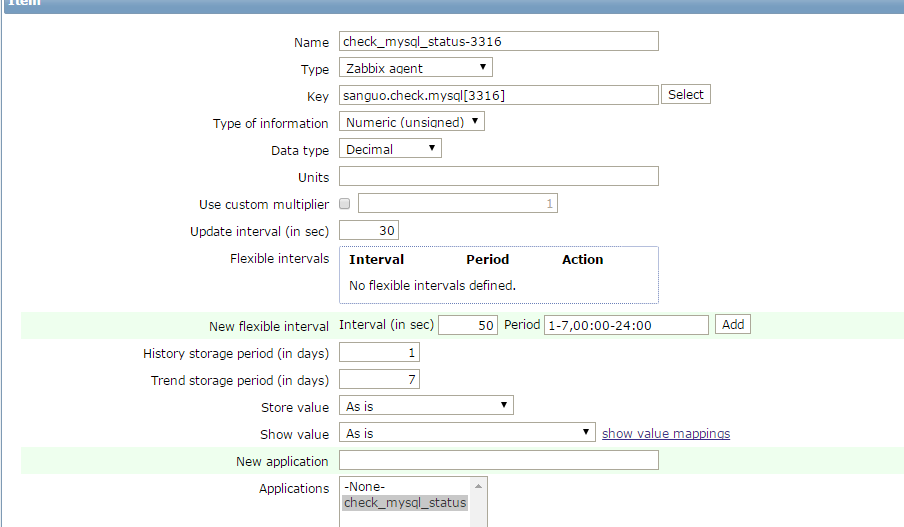Open the Type of information dropdown
904x527 pixels.
pos(412,122)
